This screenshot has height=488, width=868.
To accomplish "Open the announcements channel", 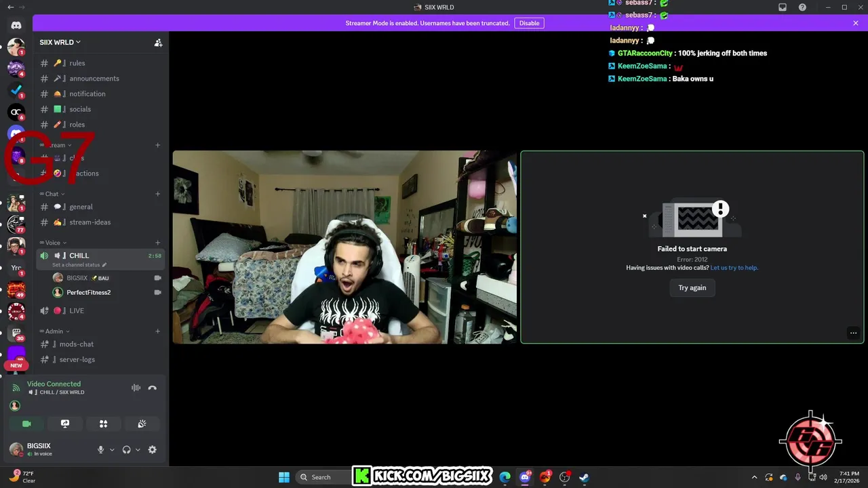I will pyautogui.click(x=100, y=79).
